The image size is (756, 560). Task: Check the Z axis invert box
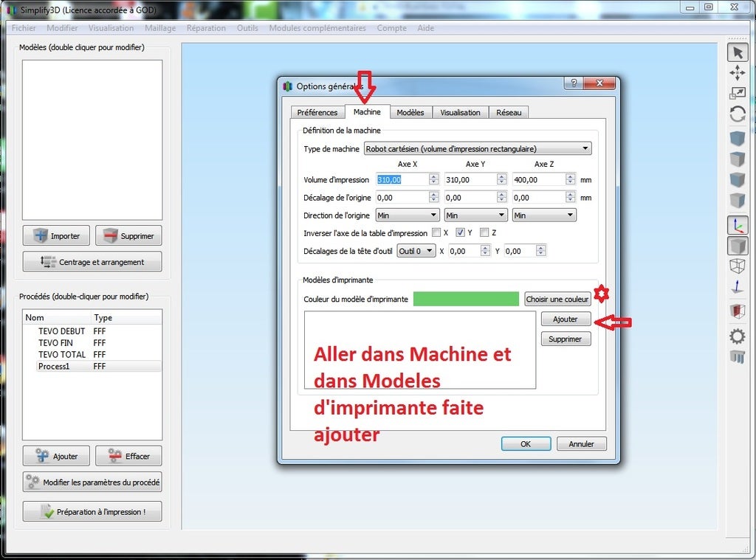click(x=484, y=232)
